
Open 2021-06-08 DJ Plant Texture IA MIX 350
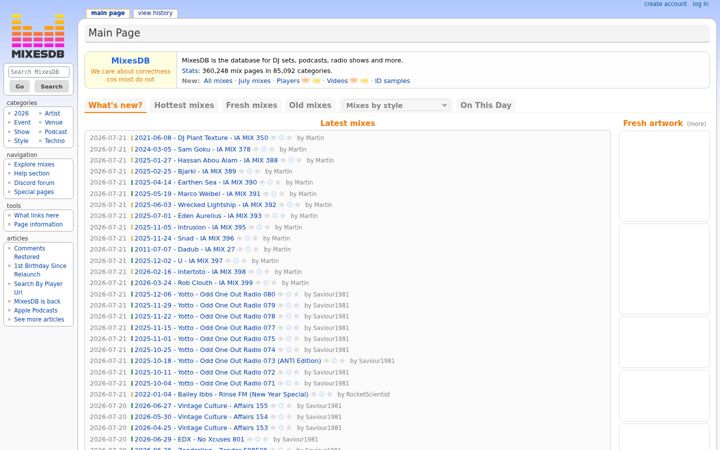[201, 138]
